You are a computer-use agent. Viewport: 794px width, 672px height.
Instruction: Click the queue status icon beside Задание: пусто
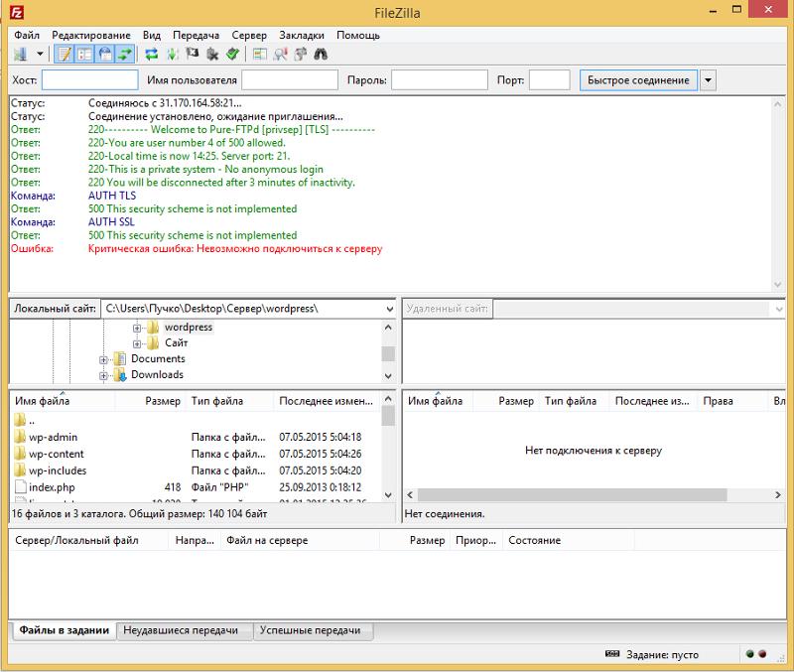612,654
